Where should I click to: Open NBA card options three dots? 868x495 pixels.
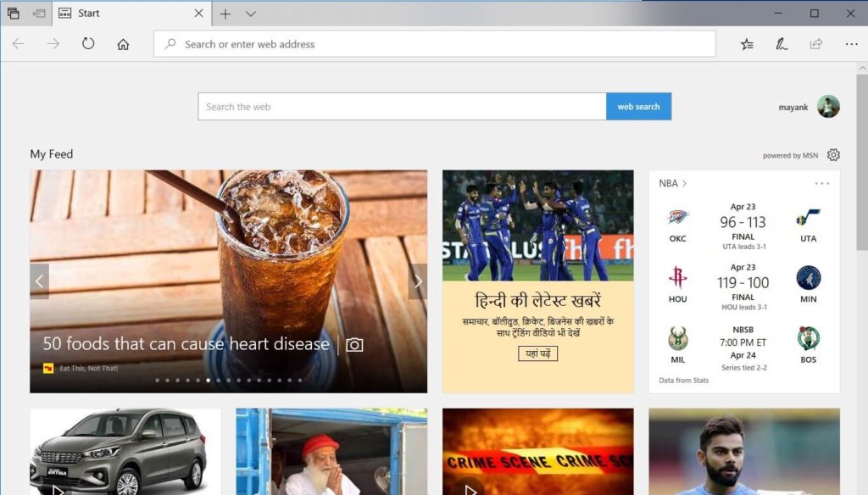[x=821, y=183]
